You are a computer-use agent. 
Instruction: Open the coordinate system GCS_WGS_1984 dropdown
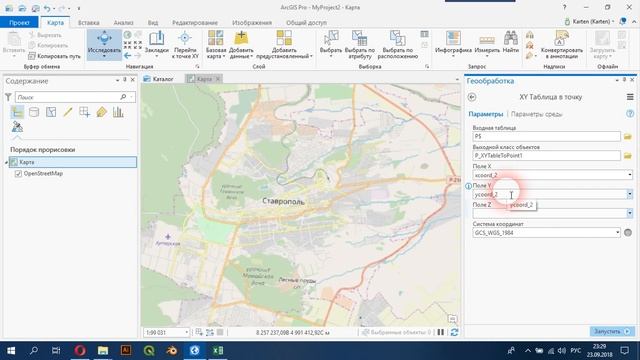[x=617, y=232]
